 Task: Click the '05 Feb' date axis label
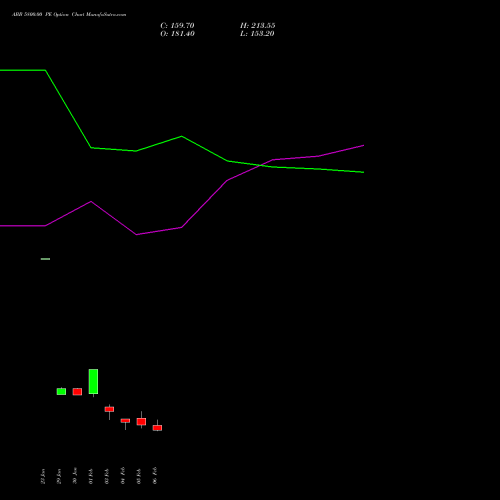139,476
